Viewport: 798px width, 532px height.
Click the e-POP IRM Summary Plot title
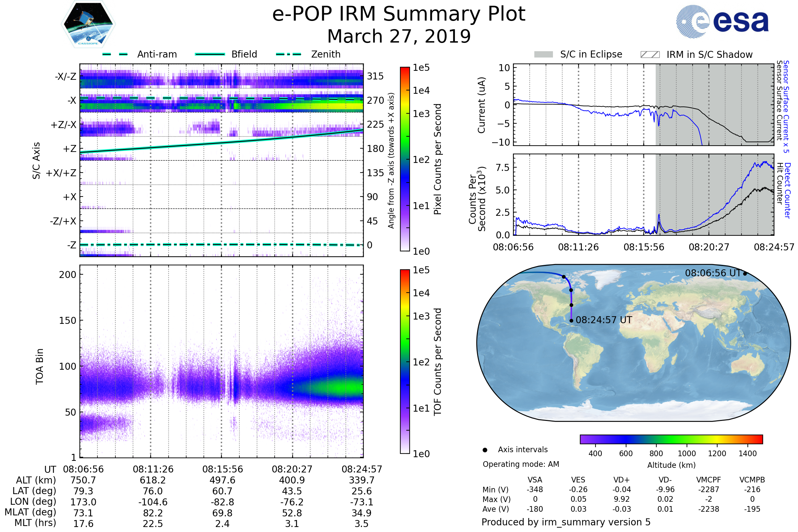pyautogui.click(x=399, y=14)
